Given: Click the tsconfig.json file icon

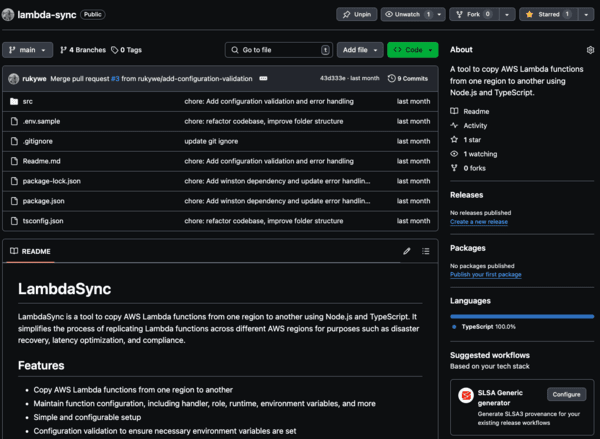Looking at the screenshot, I should pyautogui.click(x=14, y=221).
